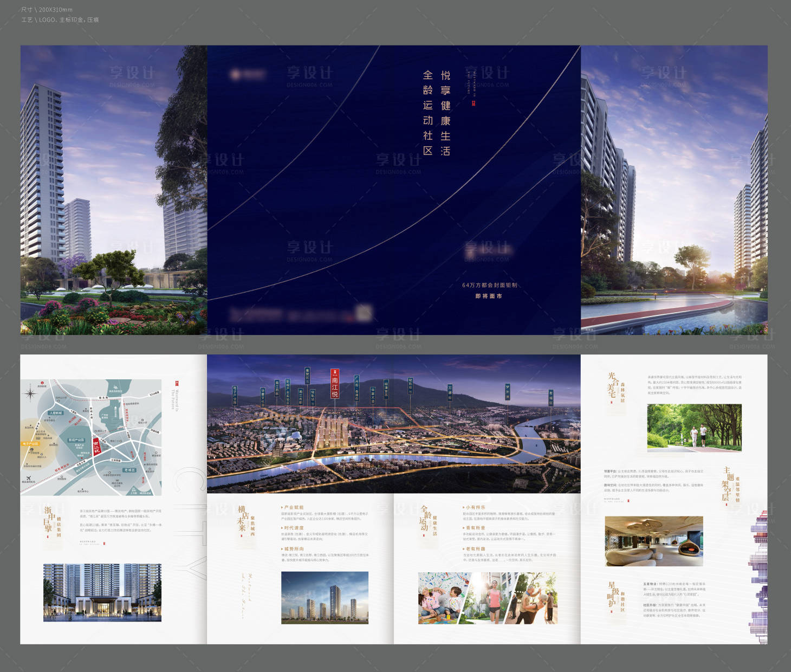Screen dimensions: 791x672
Task: Click the 工艺 LOGO printing note line
Action: tap(60, 20)
